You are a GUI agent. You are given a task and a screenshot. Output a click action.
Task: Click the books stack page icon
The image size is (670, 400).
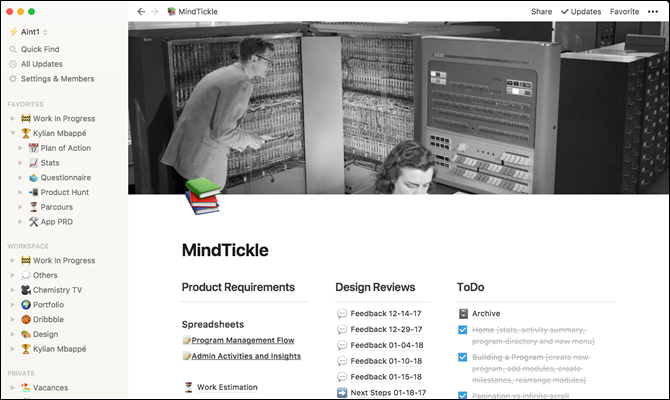(x=203, y=196)
